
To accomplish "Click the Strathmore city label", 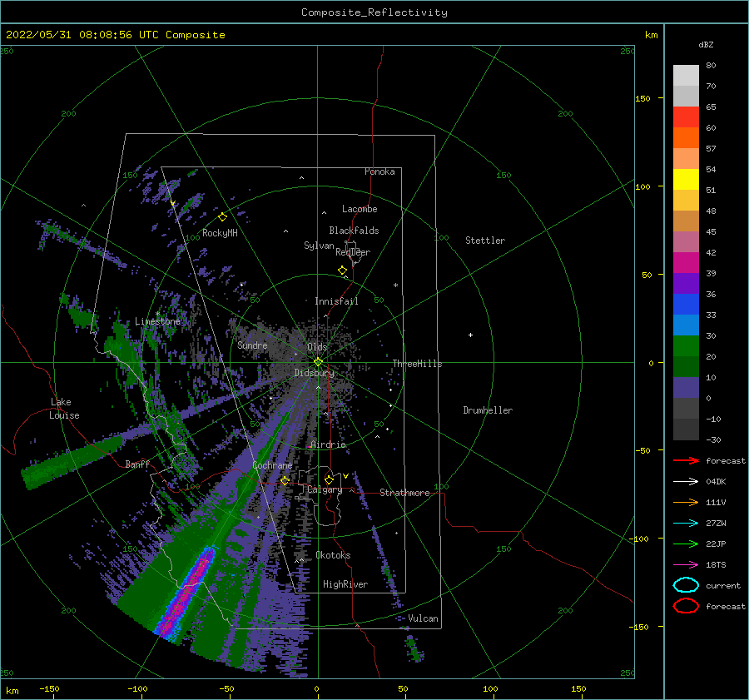I will [404, 493].
